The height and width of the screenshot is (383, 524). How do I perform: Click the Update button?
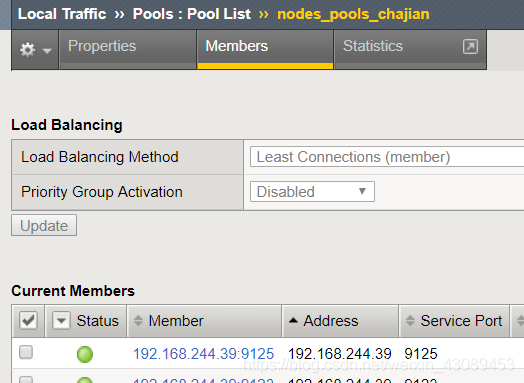[x=44, y=225]
